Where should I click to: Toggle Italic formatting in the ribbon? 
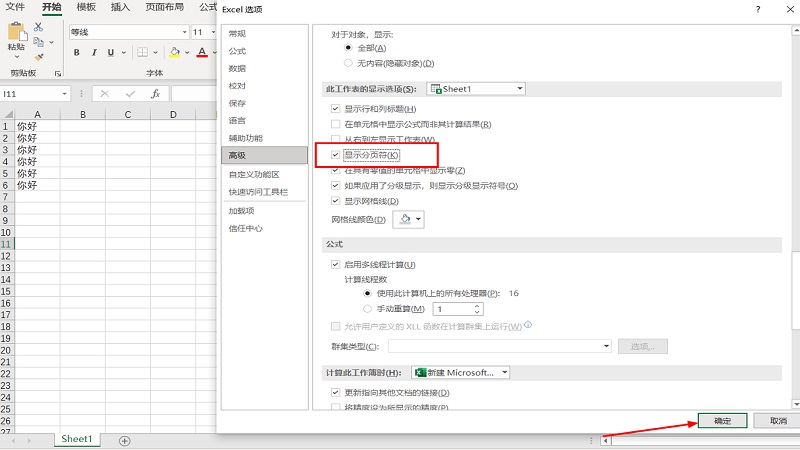[93, 52]
